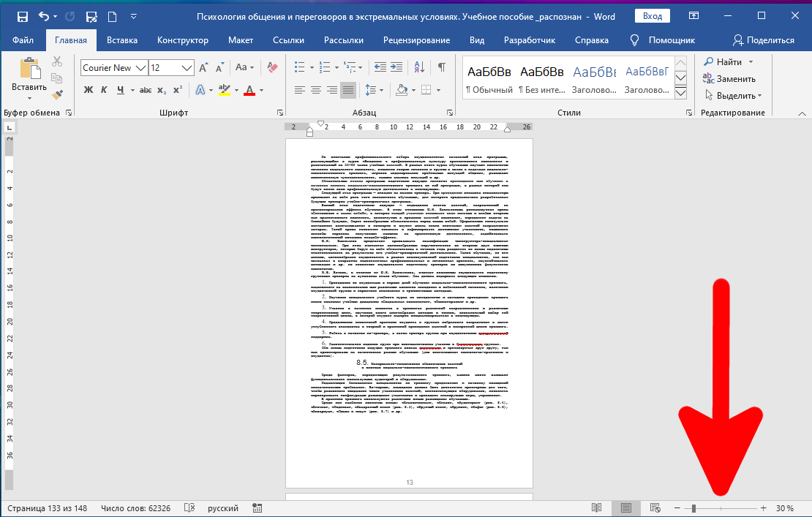812x517 pixels.
Task: Open the ribbon display options icon
Action: pos(694,16)
